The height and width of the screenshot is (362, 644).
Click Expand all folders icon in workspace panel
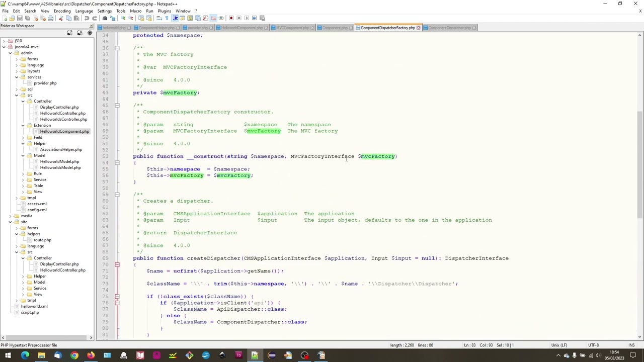[70, 33]
